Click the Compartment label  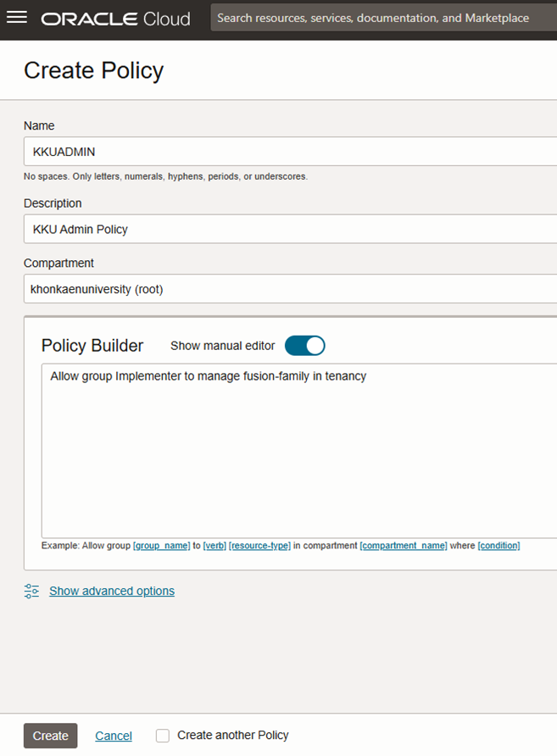click(x=58, y=263)
